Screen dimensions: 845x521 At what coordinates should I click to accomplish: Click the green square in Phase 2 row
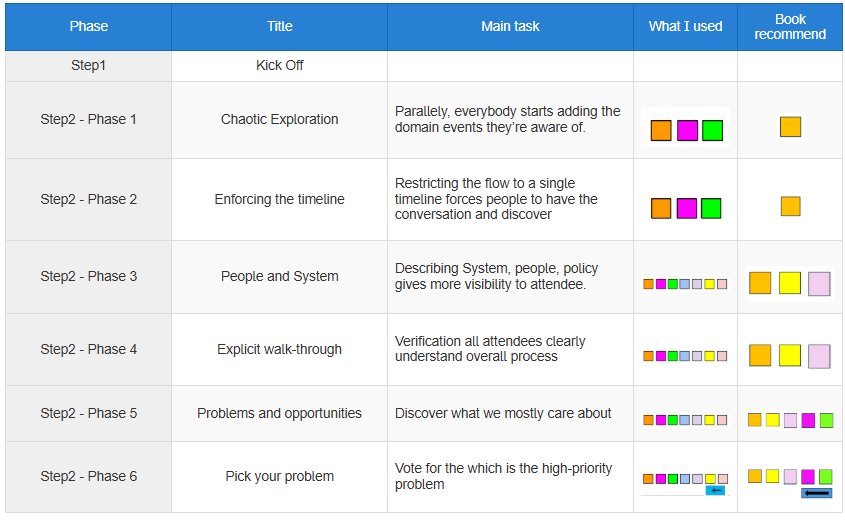711,209
